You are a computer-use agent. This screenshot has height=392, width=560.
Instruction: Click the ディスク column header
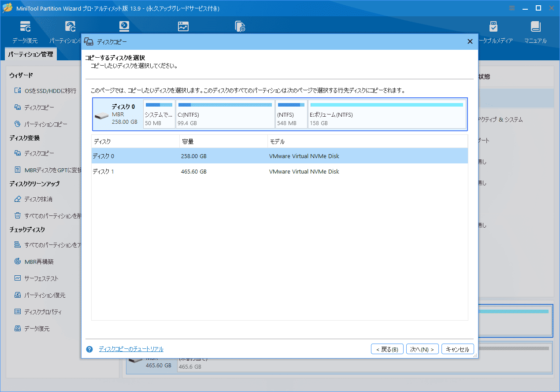click(135, 142)
